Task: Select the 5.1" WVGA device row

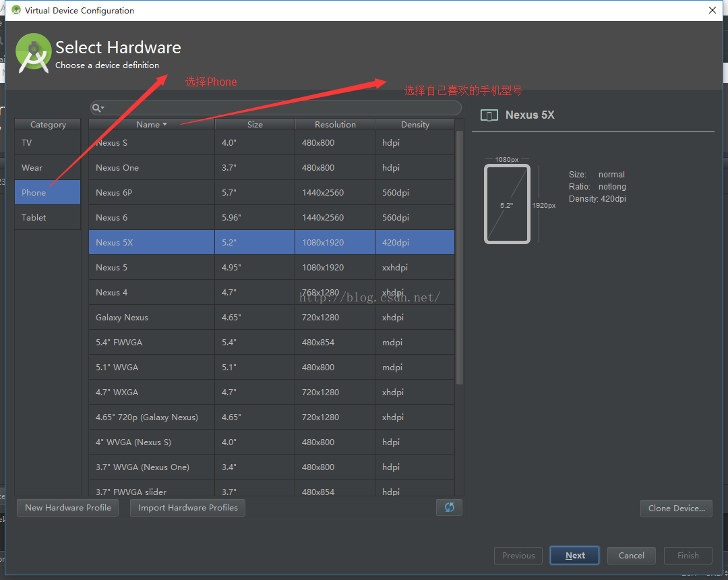Action: coord(272,368)
